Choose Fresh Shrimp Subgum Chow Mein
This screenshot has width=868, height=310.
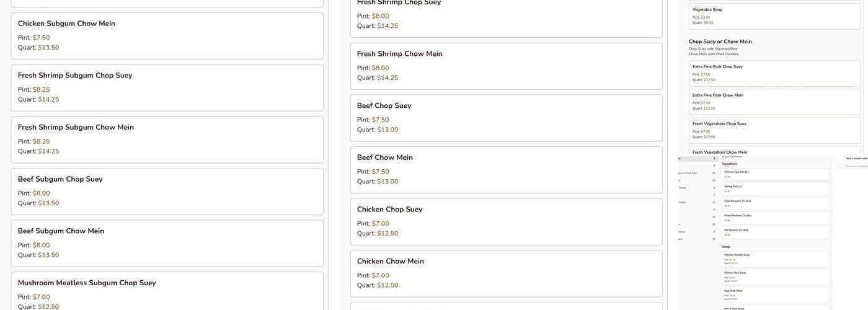[167, 139]
